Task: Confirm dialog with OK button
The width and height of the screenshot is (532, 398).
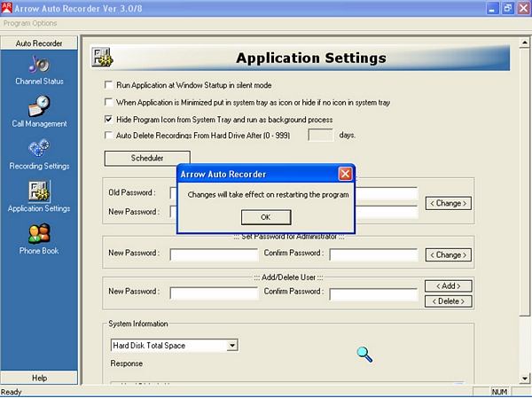Action: (266, 217)
